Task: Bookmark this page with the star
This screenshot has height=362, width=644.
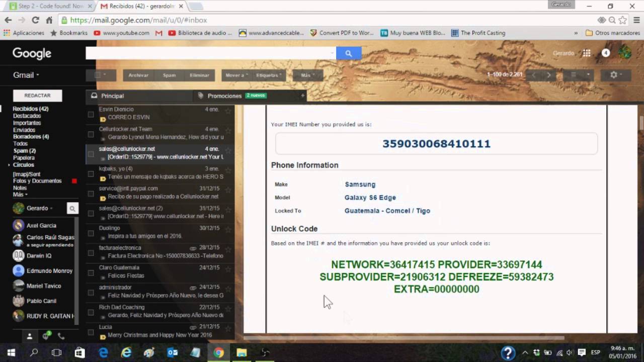Action: (x=623, y=20)
